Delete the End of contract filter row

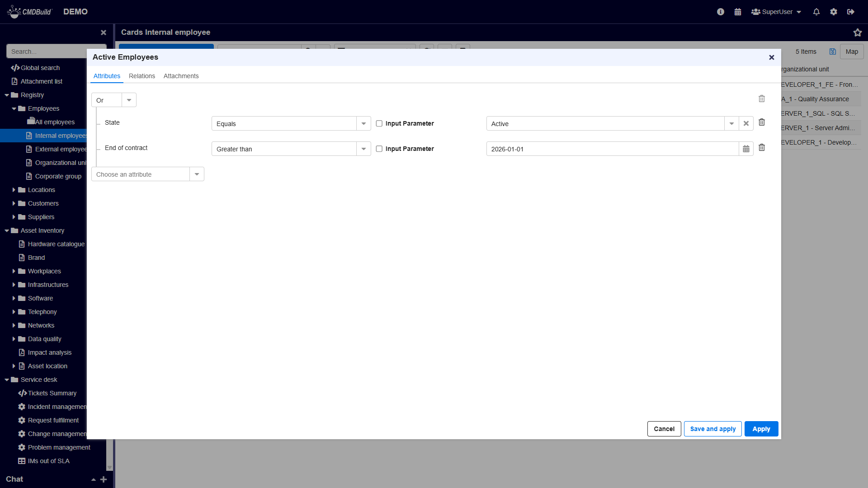762,148
